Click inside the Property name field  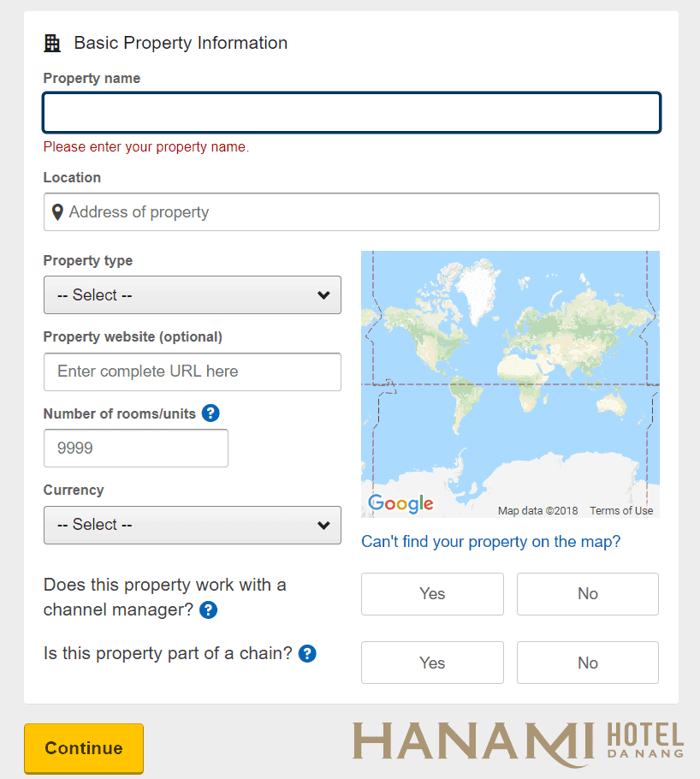(351, 112)
